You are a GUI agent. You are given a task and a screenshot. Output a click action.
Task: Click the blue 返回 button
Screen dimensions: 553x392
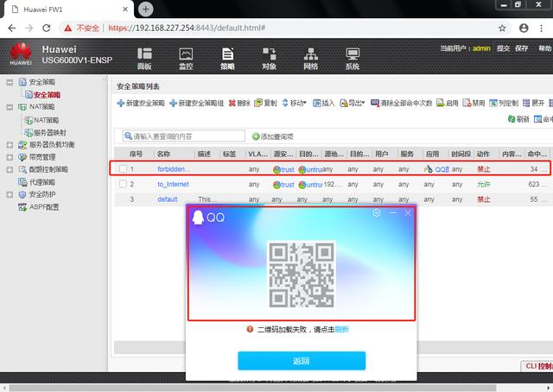click(x=302, y=361)
